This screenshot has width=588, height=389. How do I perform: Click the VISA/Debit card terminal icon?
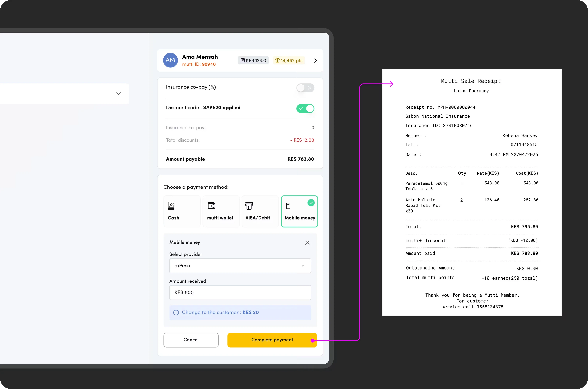pyautogui.click(x=249, y=206)
